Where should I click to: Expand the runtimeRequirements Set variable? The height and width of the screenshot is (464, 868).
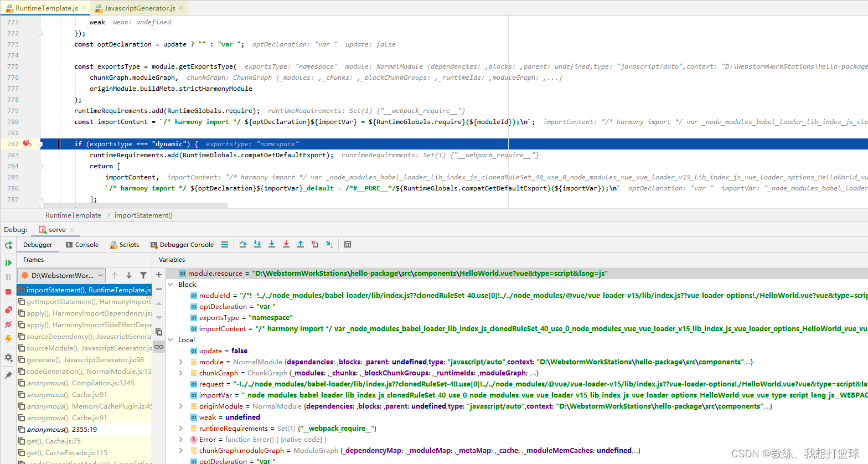[181, 429]
